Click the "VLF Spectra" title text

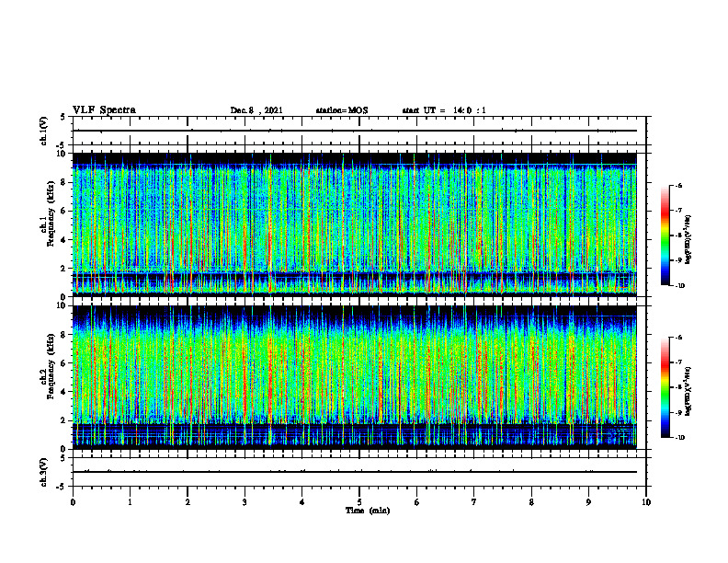tap(105, 110)
